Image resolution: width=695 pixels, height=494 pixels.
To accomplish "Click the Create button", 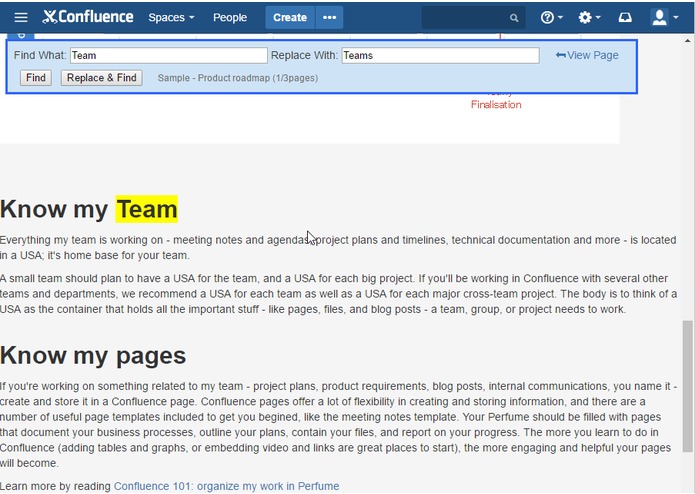I will [290, 17].
